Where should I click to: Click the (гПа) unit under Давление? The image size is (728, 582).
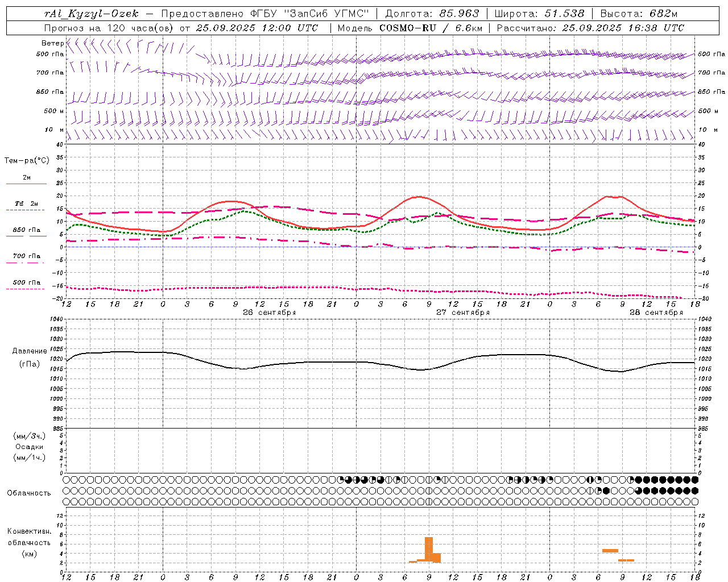pos(29,364)
